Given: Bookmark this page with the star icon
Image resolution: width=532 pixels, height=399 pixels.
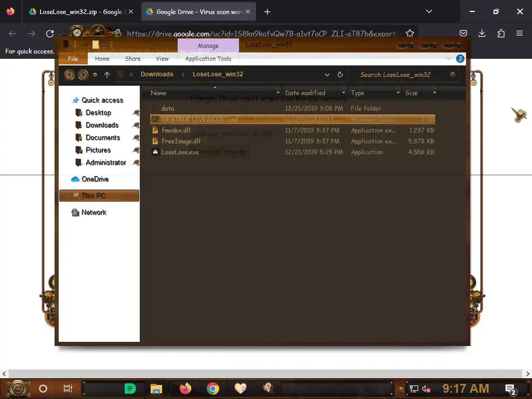Looking at the screenshot, I should [410, 33].
